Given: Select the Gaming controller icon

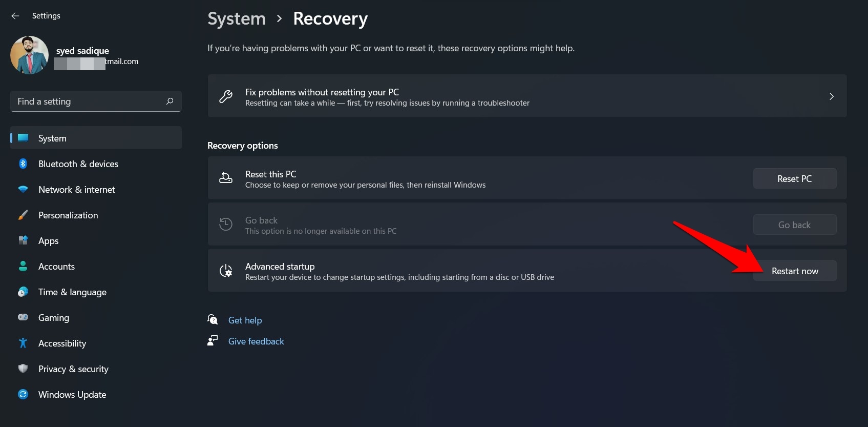Looking at the screenshot, I should (x=23, y=317).
